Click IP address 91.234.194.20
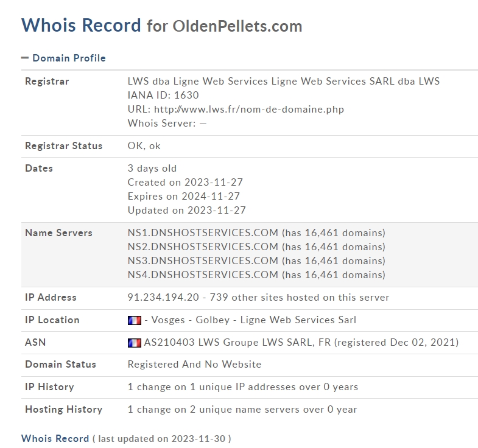Image resolution: width=478 pixels, height=448 pixels. click(163, 297)
